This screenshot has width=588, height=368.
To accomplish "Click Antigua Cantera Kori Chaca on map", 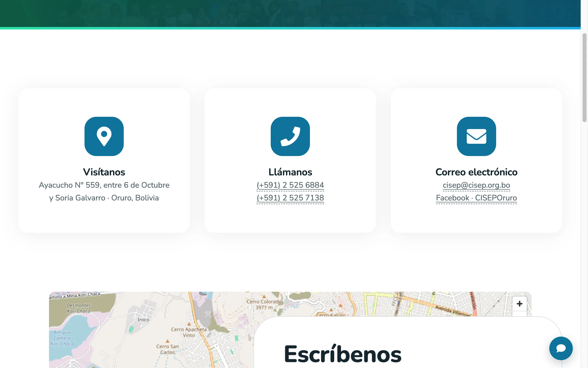I will (x=62, y=338).
